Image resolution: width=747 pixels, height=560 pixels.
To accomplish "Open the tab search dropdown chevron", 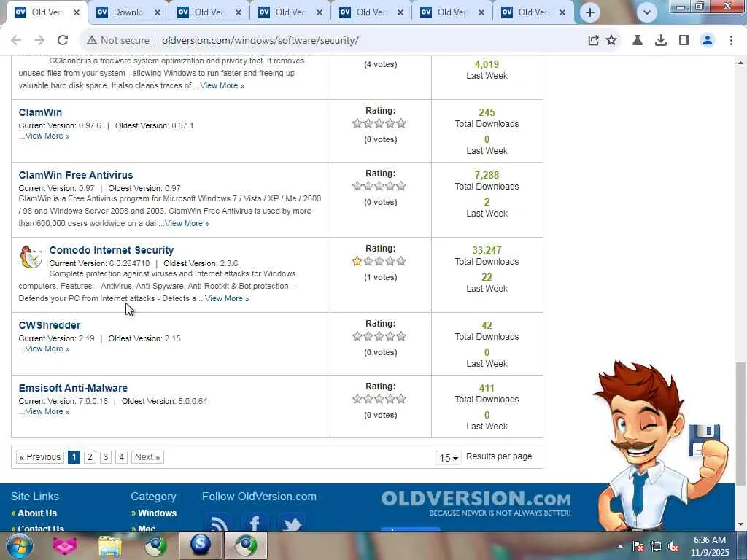I will coord(646,12).
